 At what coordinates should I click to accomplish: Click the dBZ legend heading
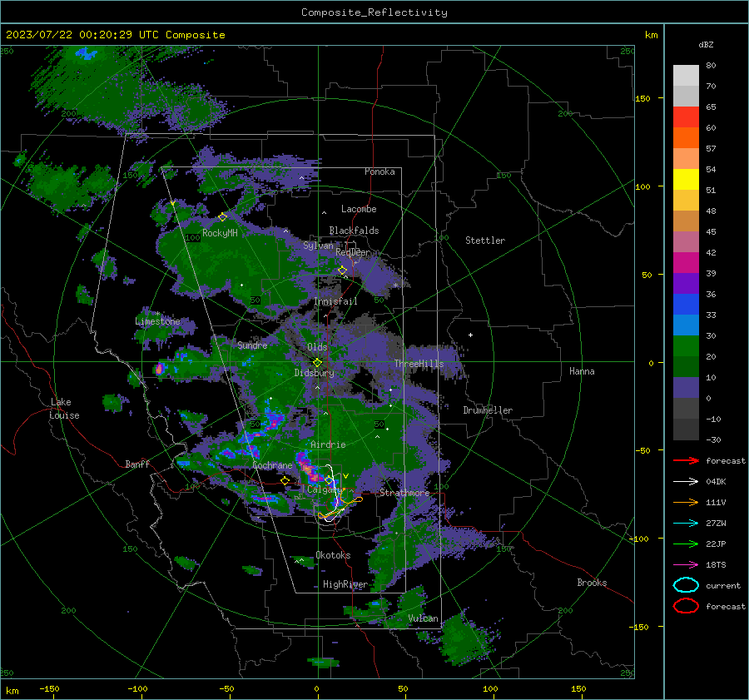click(x=706, y=44)
